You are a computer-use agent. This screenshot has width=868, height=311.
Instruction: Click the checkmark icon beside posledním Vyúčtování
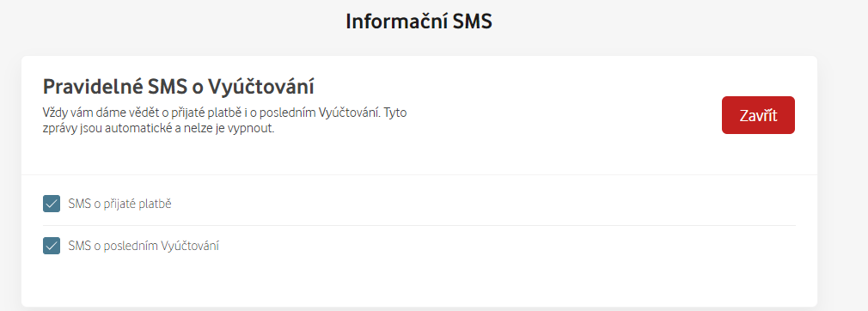52,246
